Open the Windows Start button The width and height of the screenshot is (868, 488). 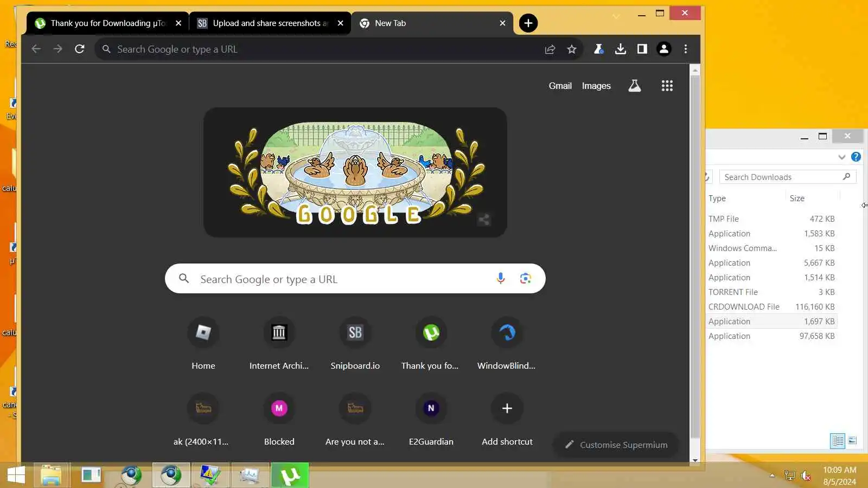16,476
